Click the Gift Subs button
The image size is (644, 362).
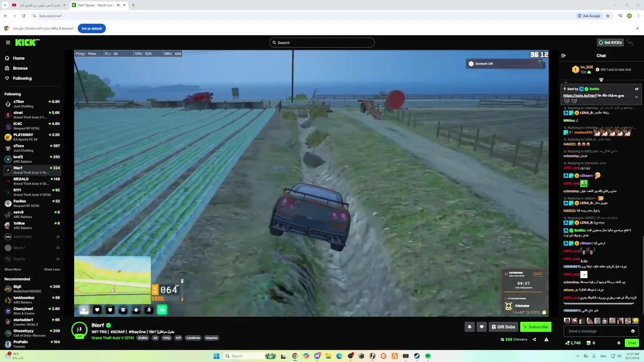pos(503,327)
